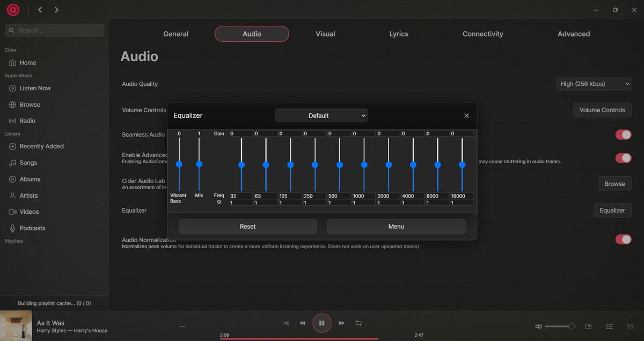Image resolution: width=644 pixels, height=341 pixels.
Task: Enable repeat in the player bar
Action: click(x=358, y=323)
